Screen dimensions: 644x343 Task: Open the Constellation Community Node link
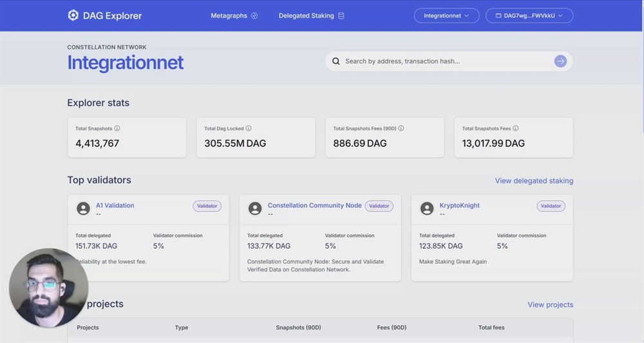click(314, 205)
